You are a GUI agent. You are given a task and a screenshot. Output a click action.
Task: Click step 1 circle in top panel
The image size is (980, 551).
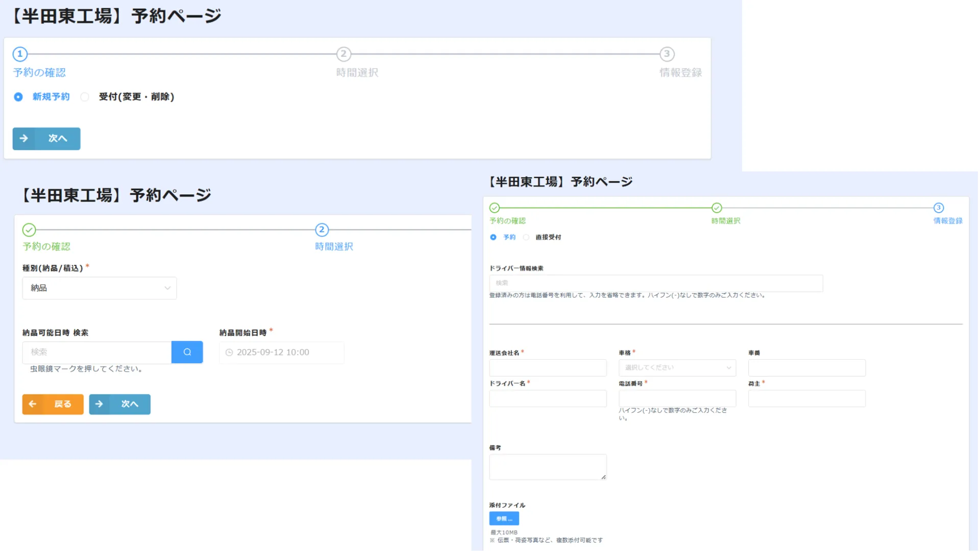pos(20,54)
